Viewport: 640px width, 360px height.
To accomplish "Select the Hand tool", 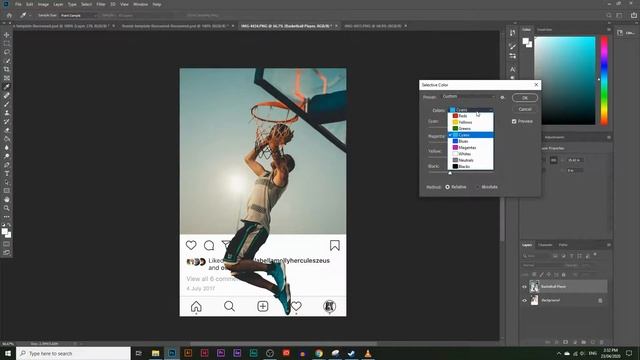I will (7, 200).
